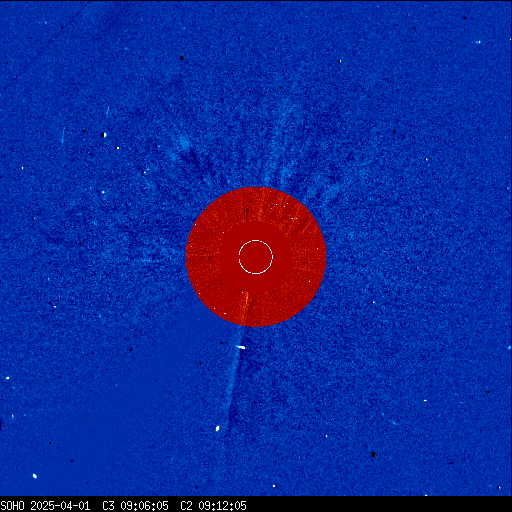Click the C2 09:12:05 timestamp
Image resolution: width=512 pixels, height=512 pixels.
(213, 506)
